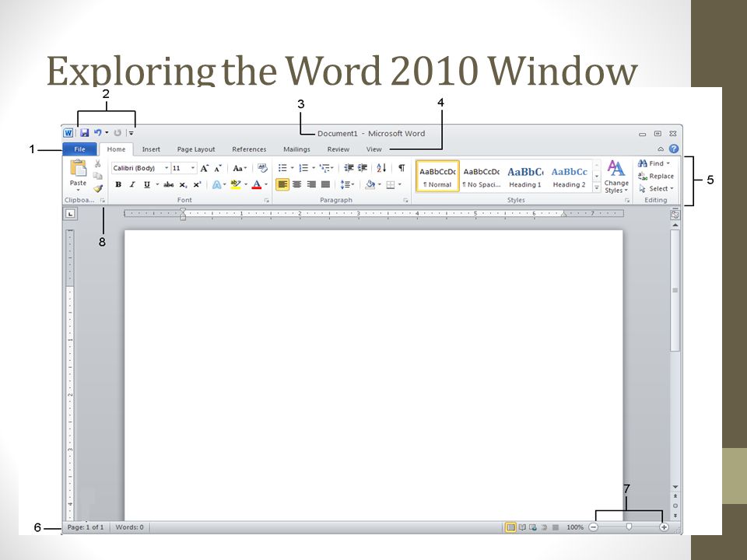
Task: Click the Zoom In plus button
Action: click(x=664, y=527)
